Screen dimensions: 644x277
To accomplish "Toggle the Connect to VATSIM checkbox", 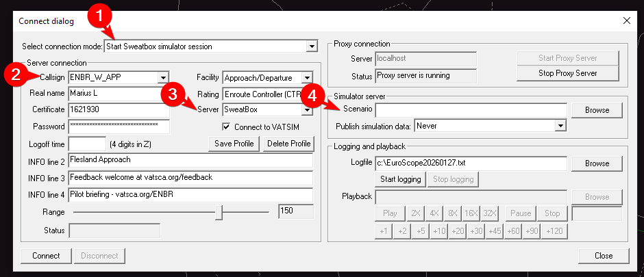I will 227,127.
